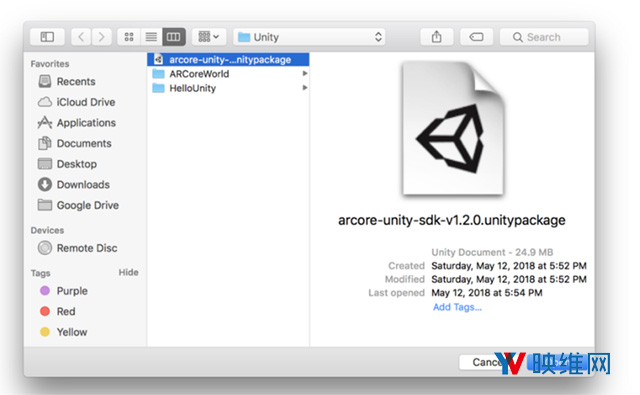
Task: Click the Edit Tags toolbar icon
Action: [x=476, y=37]
